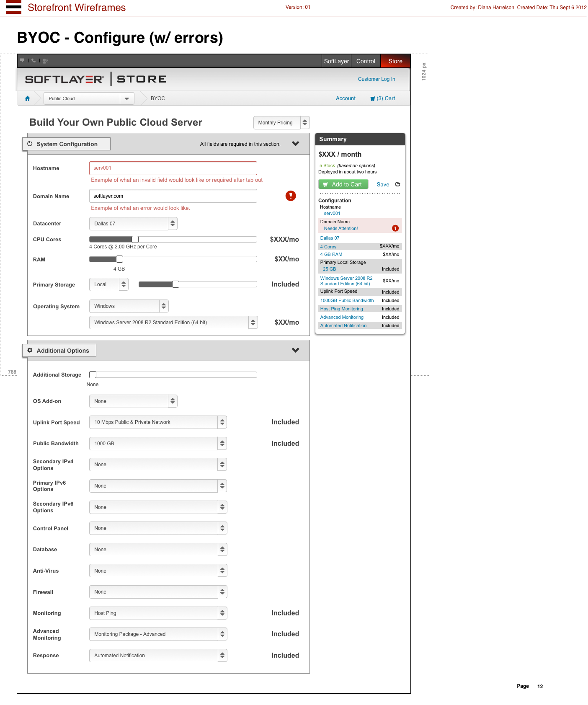The image size is (588, 705).
Task: Click the serv001 link in Summary
Action: pyautogui.click(x=332, y=214)
